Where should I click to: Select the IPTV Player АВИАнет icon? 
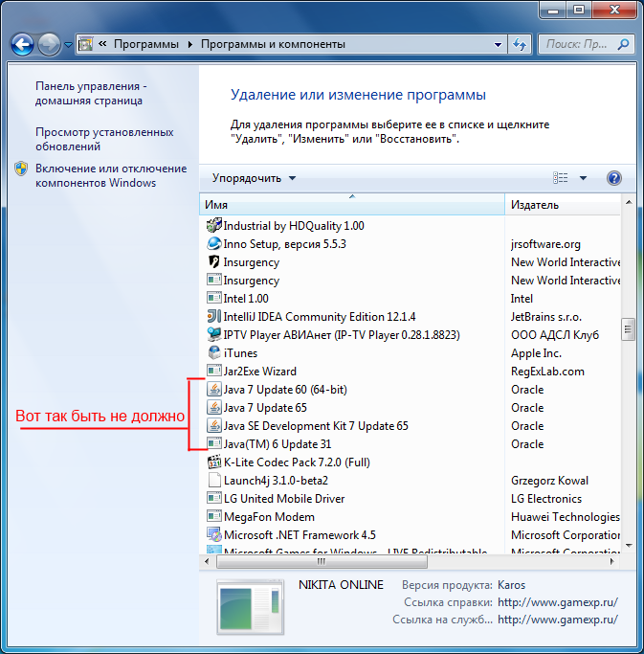tap(213, 334)
